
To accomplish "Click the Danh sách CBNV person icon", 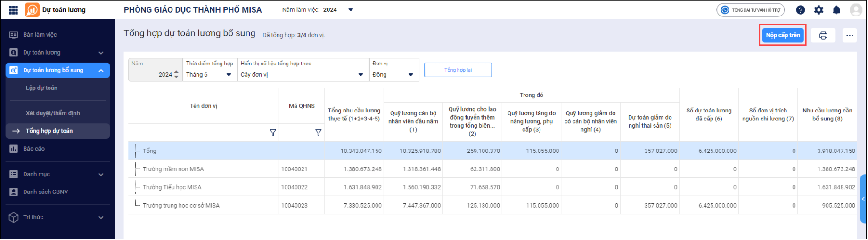I will pyautogui.click(x=14, y=192).
